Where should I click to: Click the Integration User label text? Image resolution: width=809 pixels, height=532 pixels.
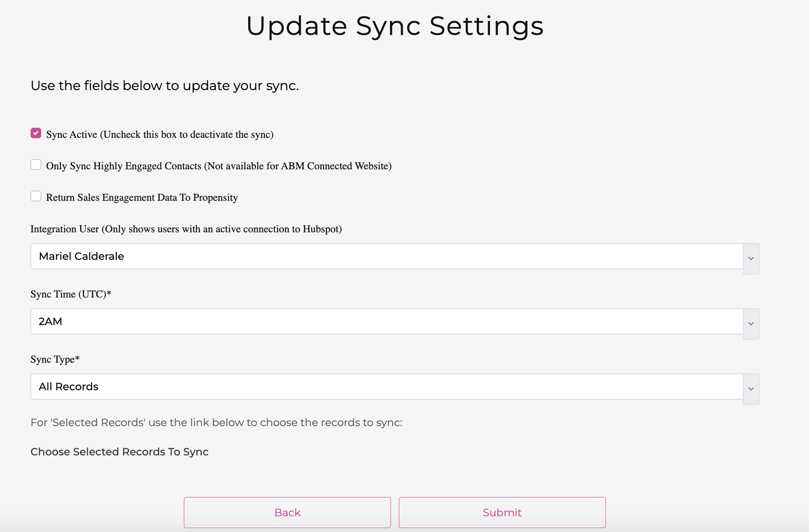click(x=186, y=229)
